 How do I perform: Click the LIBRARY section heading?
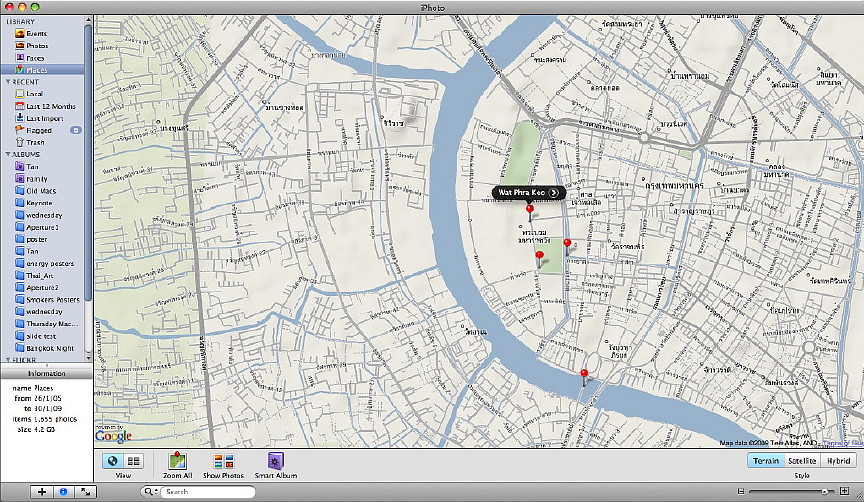pos(20,22)
